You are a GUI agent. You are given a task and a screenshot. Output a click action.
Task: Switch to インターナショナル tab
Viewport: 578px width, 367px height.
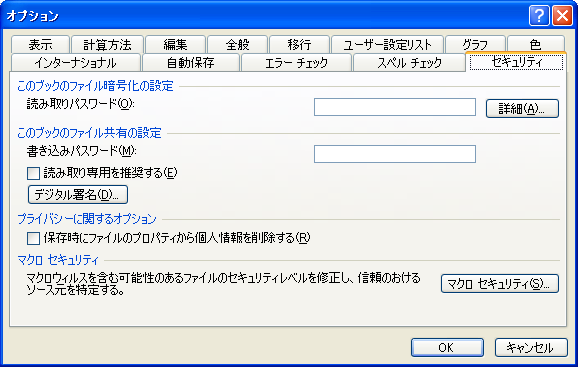click(76, 63)
